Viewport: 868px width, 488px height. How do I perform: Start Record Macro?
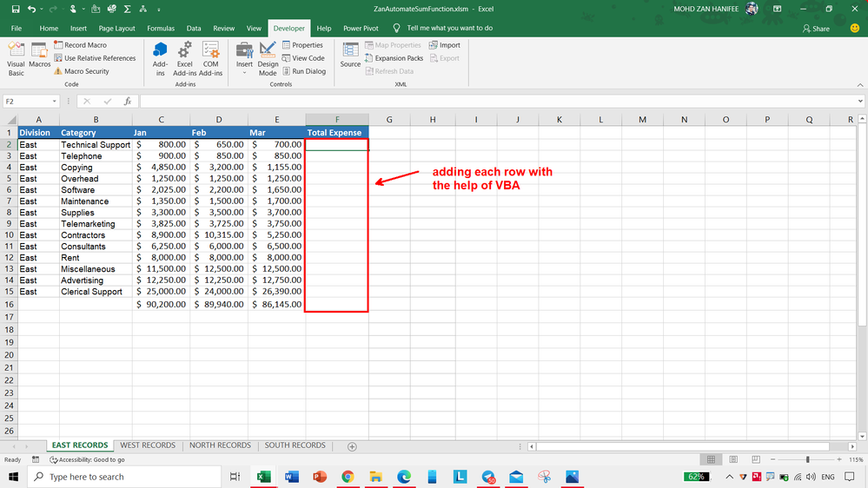pyautogui.click(x=80, y=45)
